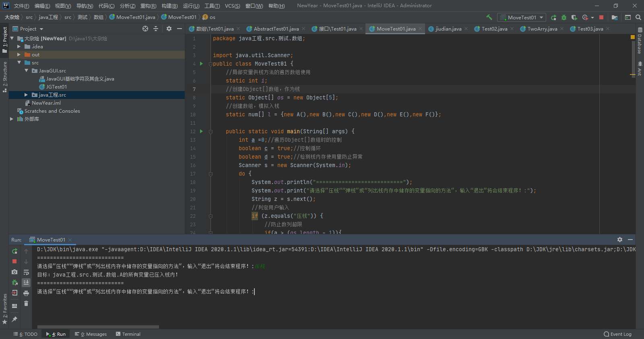
Task: Toggle scroll to end in Run console
Action: 26,283
